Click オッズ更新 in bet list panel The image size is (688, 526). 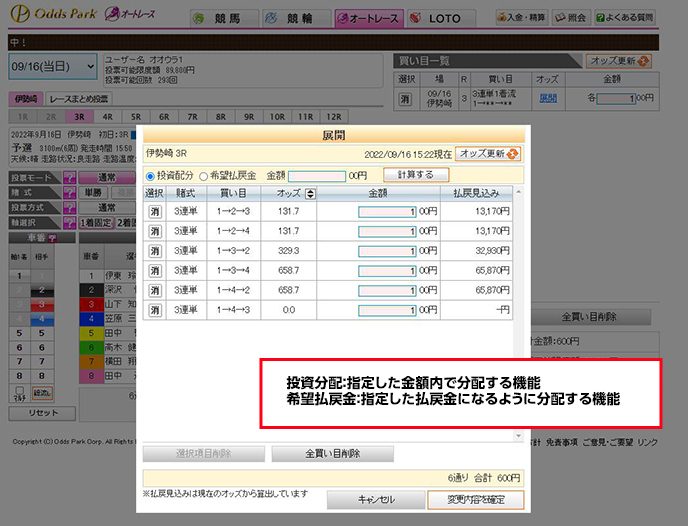pos(619,61)
